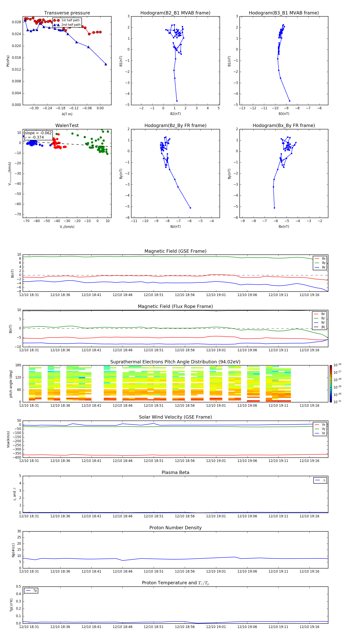Click the lowest endpoint of the Bz_By hodogram
This screenshot has width=351, height=644.
pos(190,208)
